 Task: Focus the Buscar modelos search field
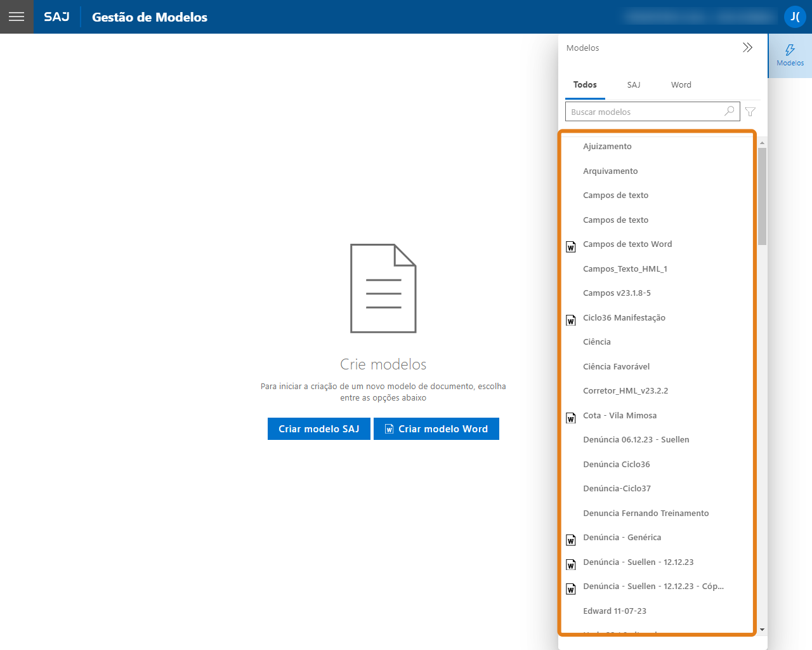click(644, 112)
